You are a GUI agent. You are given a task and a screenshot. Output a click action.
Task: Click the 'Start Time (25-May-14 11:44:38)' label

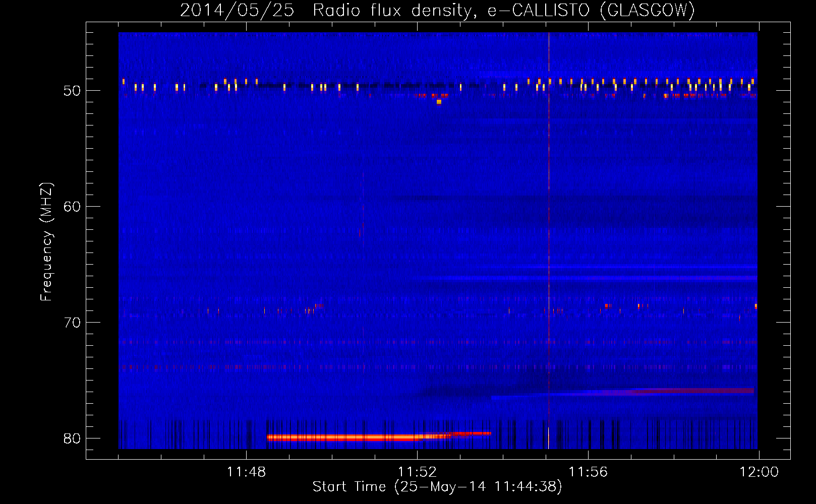[437, 486]
